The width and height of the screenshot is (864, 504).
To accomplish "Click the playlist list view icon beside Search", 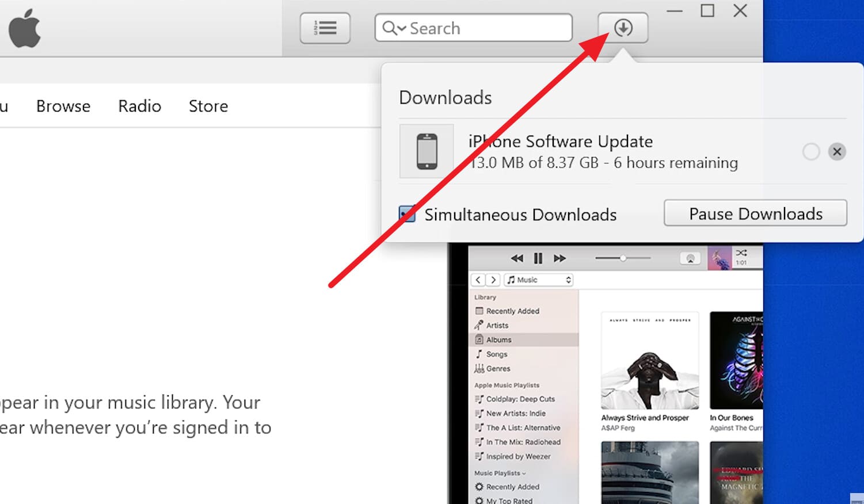I will pos(325,27).
